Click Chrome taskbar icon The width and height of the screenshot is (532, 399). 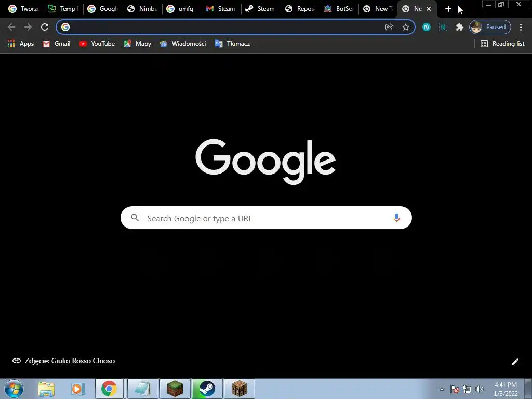click(x=109, y=389)
